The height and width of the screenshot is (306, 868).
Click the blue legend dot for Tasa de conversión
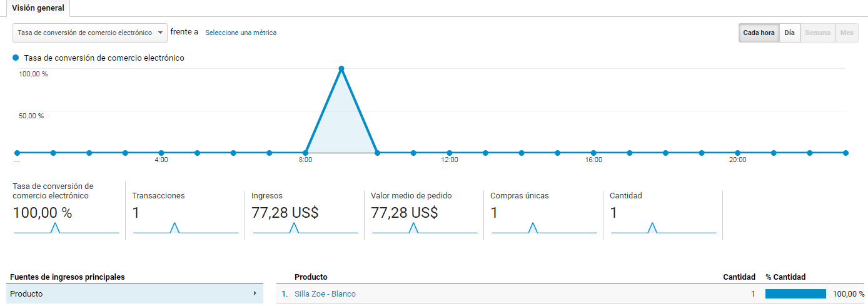click(16, 58)
